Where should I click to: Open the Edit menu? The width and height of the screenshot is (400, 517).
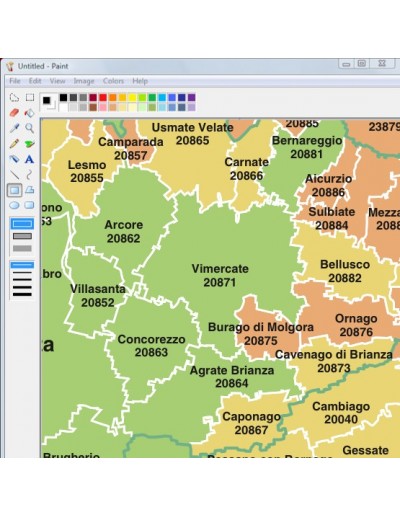coord(35,81)
